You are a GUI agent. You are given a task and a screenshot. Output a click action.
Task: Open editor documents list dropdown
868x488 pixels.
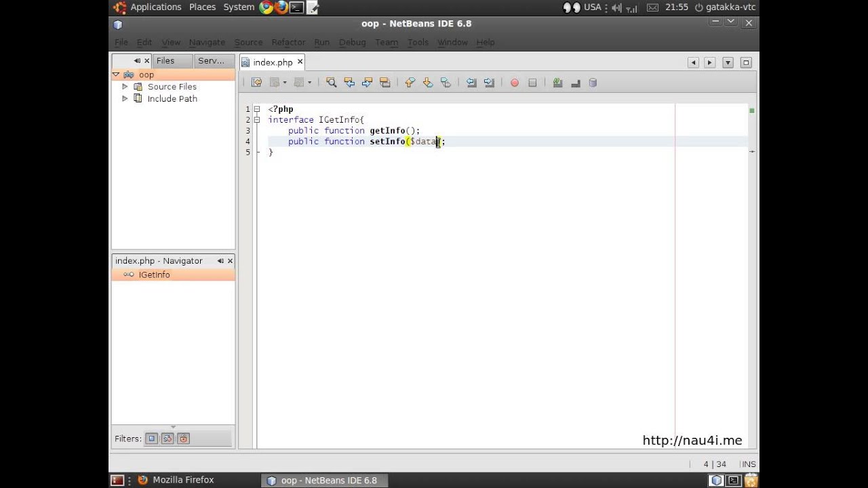pyautogui.click(x=728, y=62)
